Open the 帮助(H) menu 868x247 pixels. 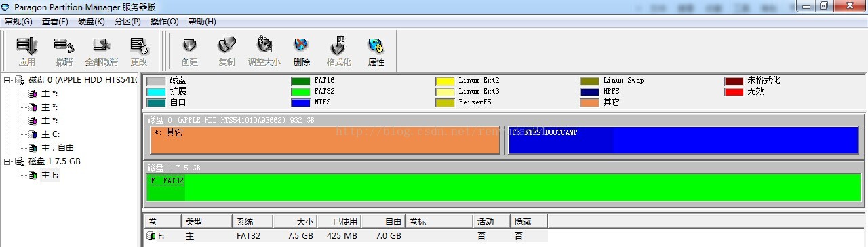click(x=201, y=22)
